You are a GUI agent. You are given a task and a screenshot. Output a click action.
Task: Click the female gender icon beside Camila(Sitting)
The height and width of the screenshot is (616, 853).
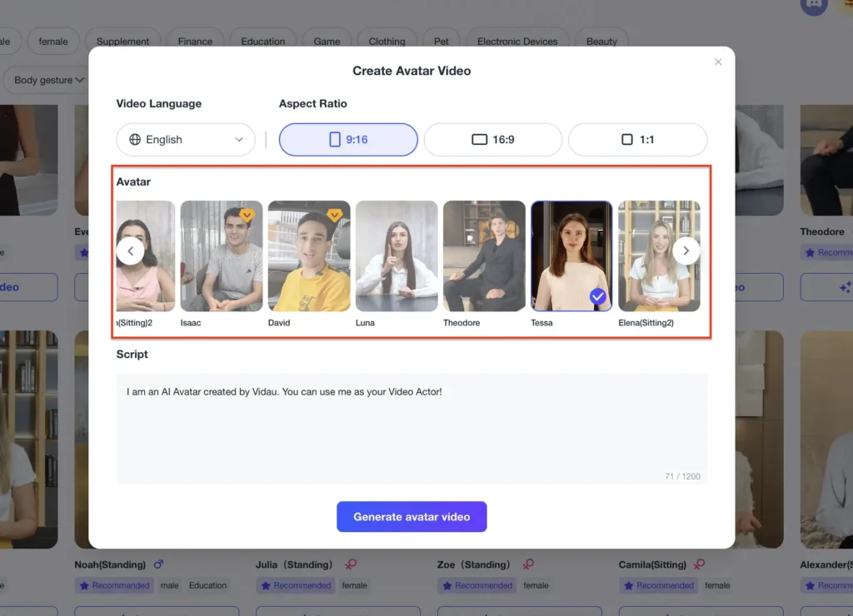click(699, 564)
